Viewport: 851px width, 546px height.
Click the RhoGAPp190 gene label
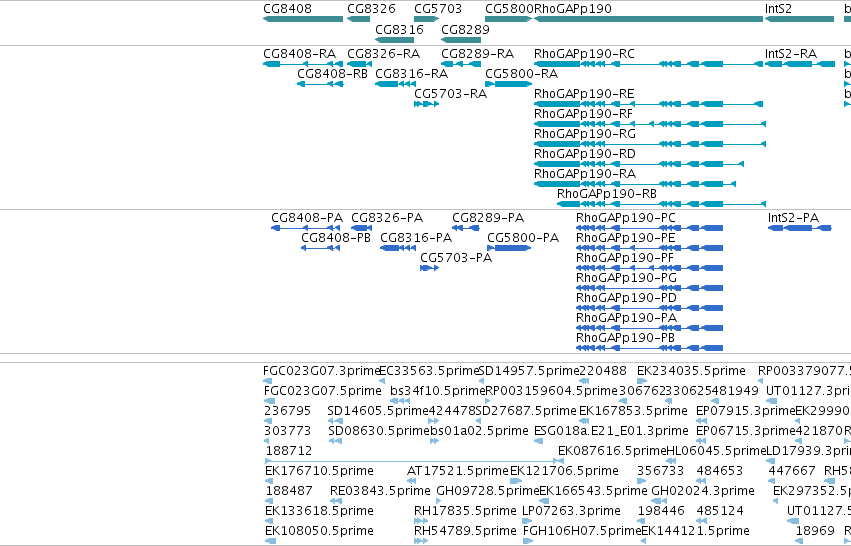573,9
